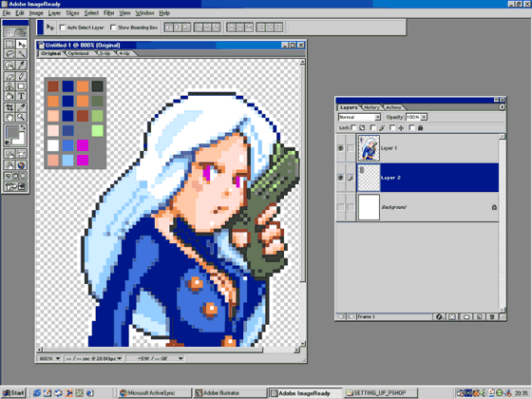Open the Filter menu
Viewport: 532px width, 399px height.
click(108, 13)
